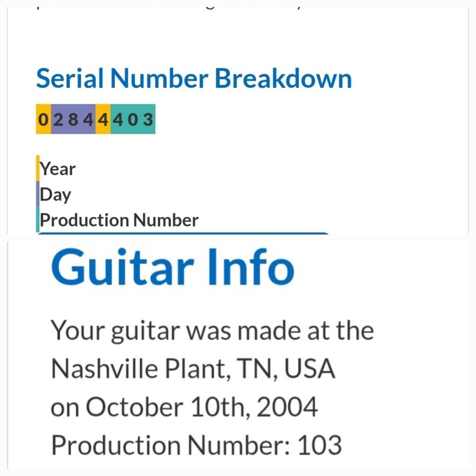Click the digit 2 in purple block
476x476 pixels.
pos(58,120)
